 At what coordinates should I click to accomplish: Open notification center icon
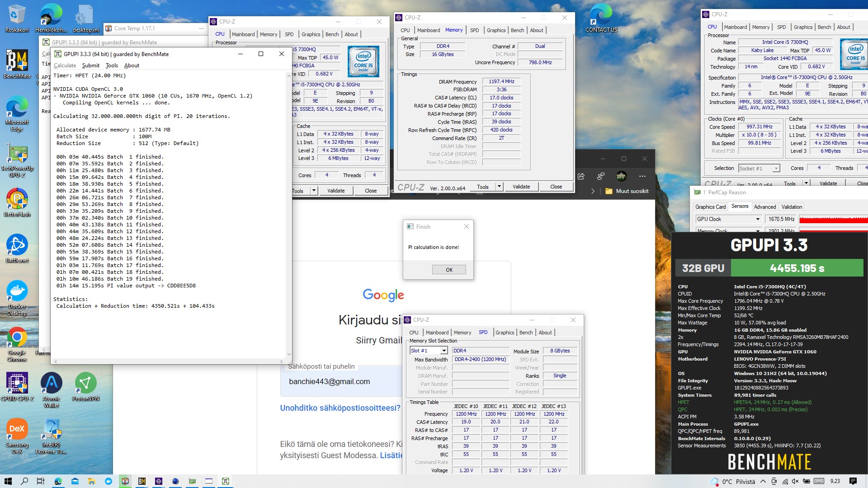(x=853, y=481)
